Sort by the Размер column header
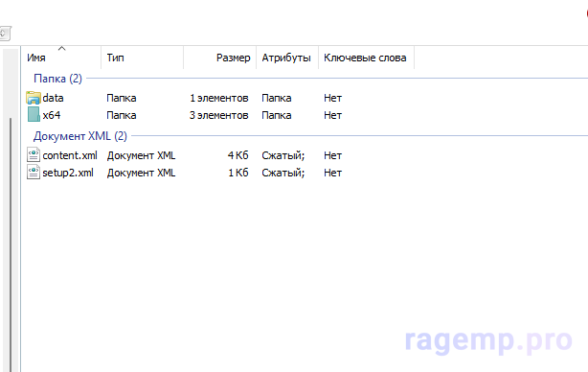 point(233,58)
